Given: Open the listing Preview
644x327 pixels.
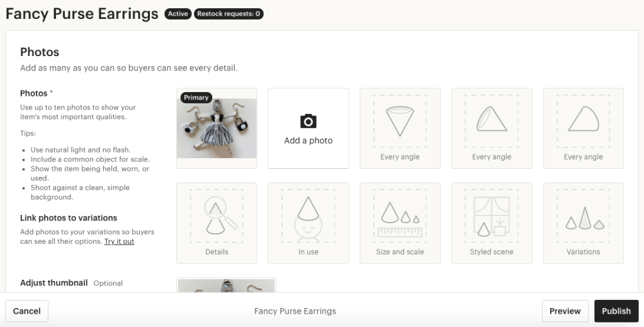Looking at the screenshot, I should tap(565, 311).
